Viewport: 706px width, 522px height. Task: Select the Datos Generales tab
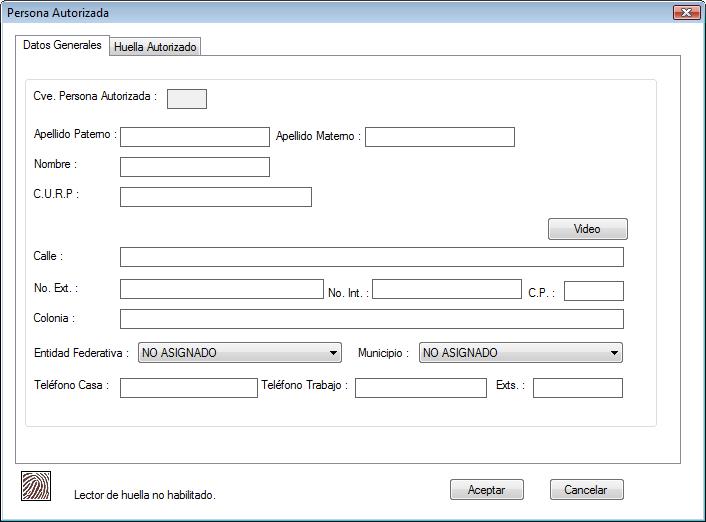point(62,46)
